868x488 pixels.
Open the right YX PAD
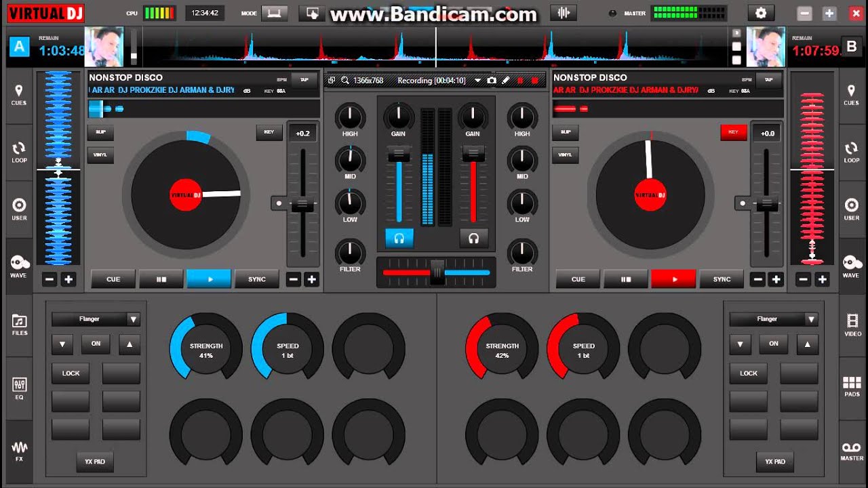tap(774, 462)
